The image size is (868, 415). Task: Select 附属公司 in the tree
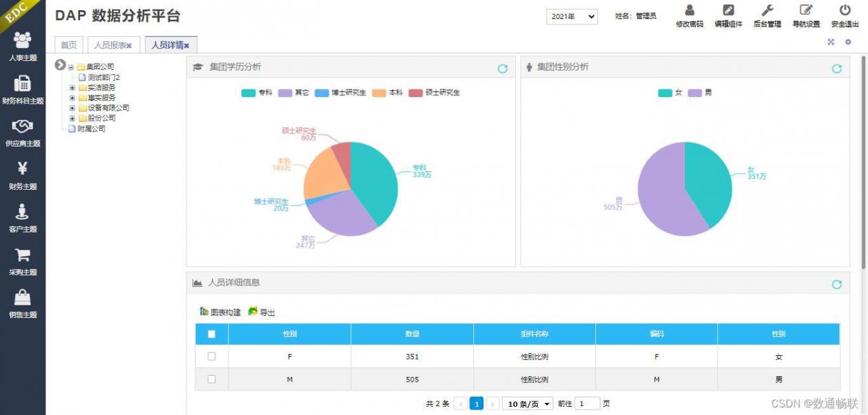92,128
